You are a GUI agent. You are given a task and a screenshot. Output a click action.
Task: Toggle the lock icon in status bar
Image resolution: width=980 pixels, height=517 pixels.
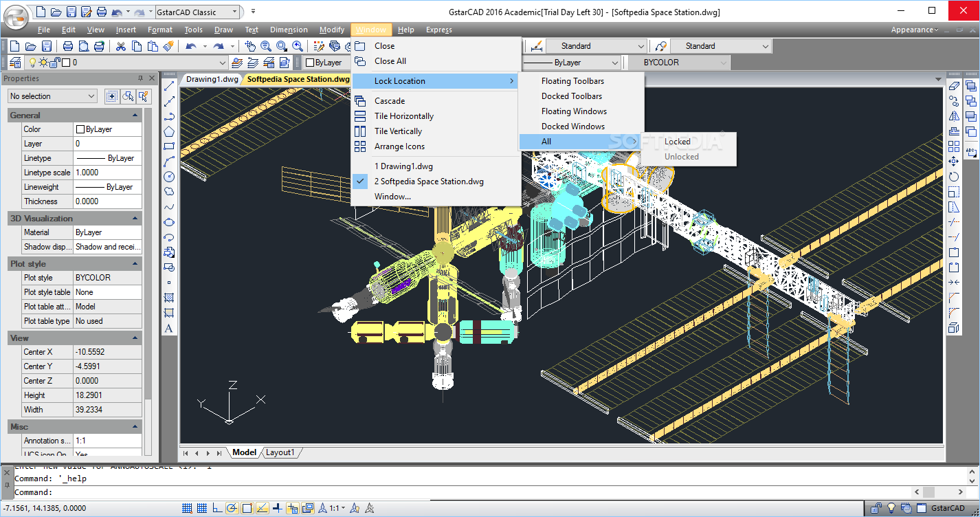tap(877, 509)
